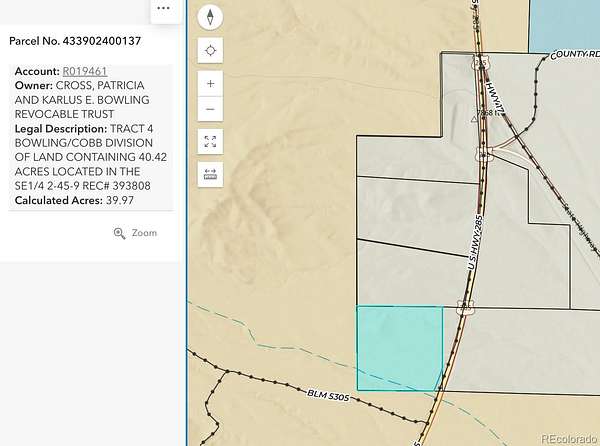This screenshot has height=446, width=600.
Task: Click the Parcel No. 433902400137 heading
Action: [75, 41]
